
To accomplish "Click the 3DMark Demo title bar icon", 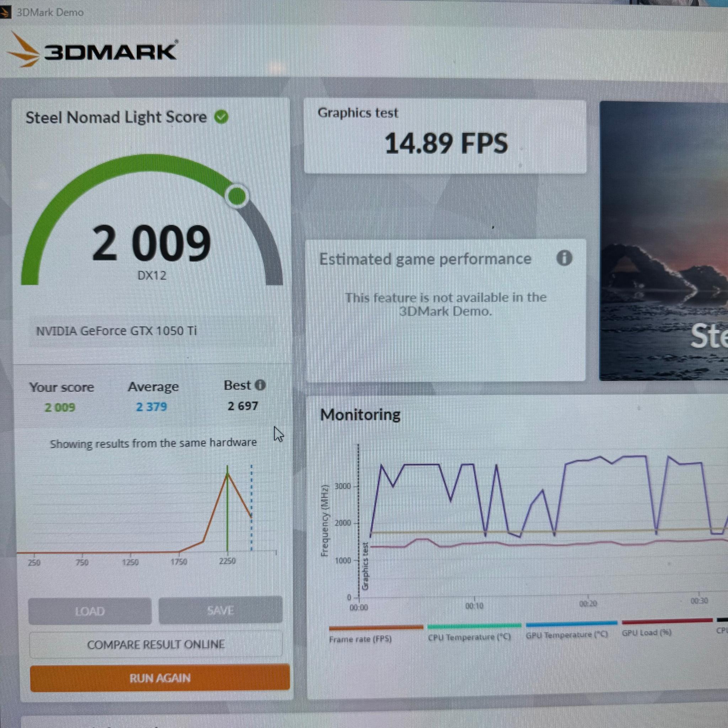I will pyautogui.click(x=5, y=12).
